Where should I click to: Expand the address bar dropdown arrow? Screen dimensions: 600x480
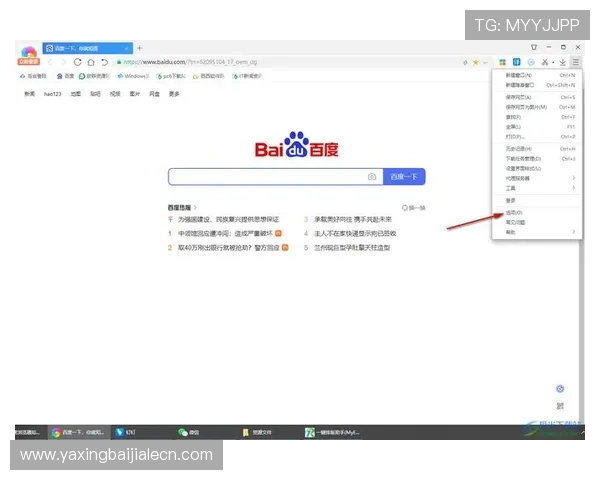[485, 62]
